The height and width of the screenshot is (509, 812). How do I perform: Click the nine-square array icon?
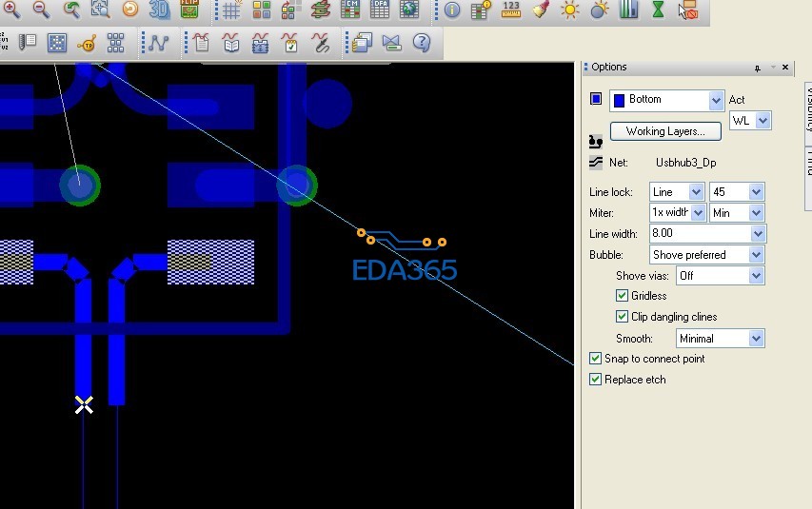click(x=115, y=43)
